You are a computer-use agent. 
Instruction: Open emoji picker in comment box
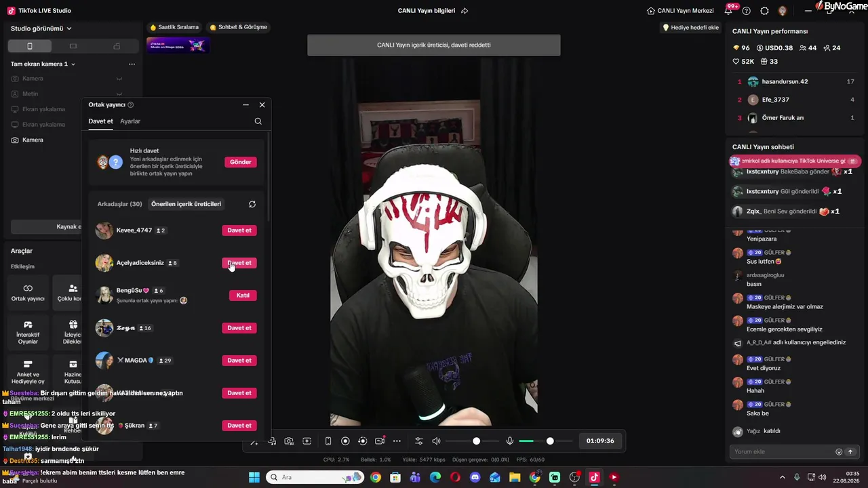coord(839,452)
